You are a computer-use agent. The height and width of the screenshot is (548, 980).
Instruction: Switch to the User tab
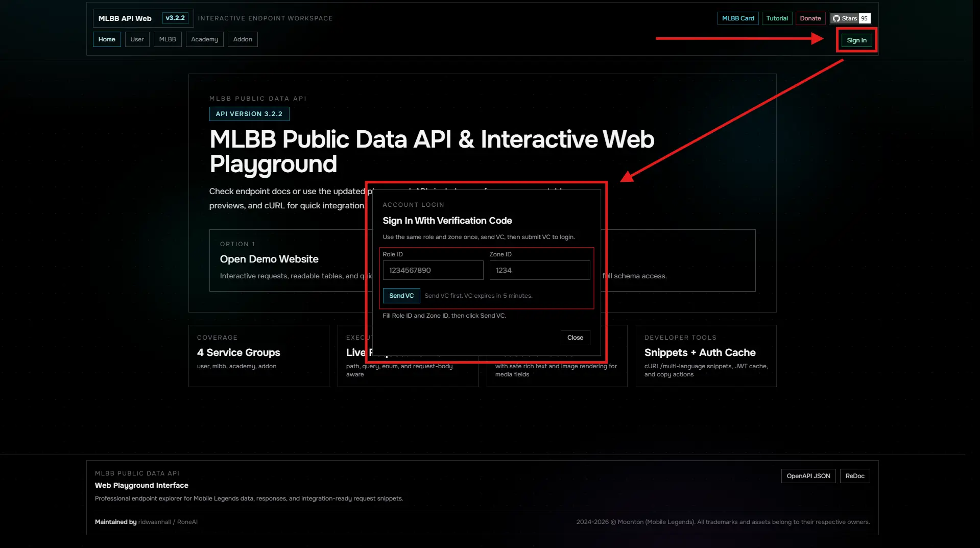click(x=137, y=39)
